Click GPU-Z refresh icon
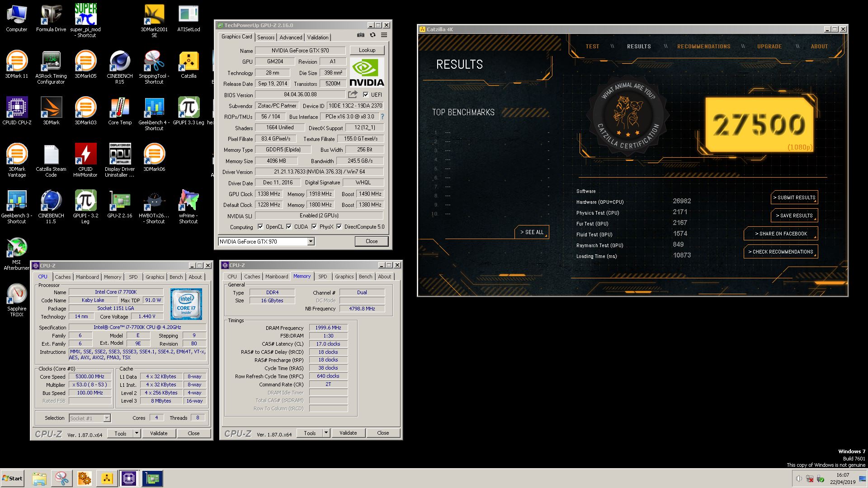 point(373,35)
